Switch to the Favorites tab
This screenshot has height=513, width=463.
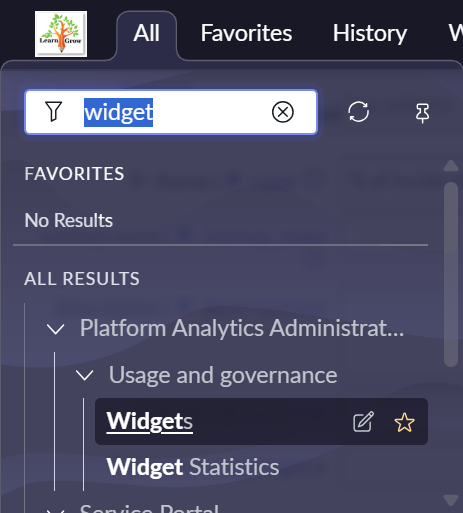click(x=246, y=33)
